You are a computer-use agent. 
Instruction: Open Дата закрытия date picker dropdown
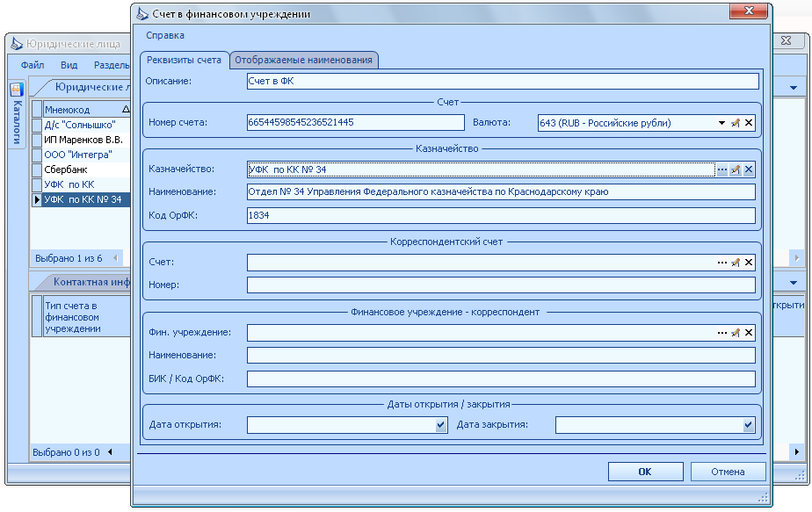click(x=749, y=425)
